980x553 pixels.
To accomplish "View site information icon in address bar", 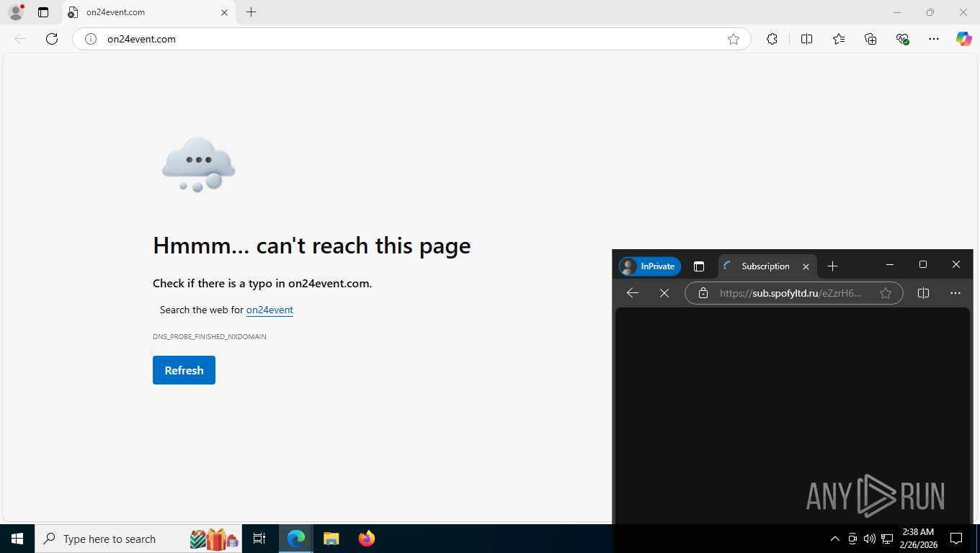I will [91, 39].
